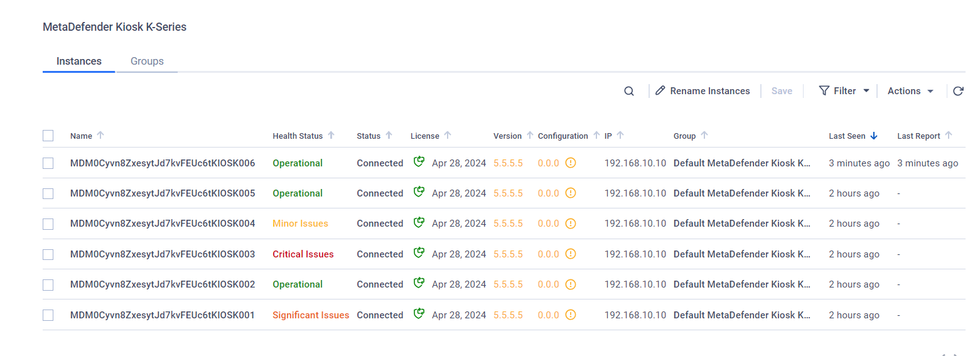Toggle the select-all header checkbox
This screenshot has height=356, width=980.
point(48,136)
